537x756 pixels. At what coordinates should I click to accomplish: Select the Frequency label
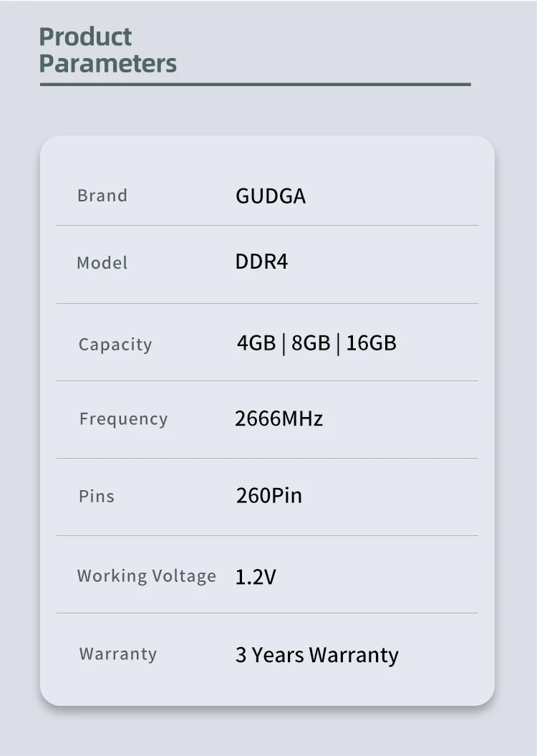pyautogui.click(x=123, y=419)
